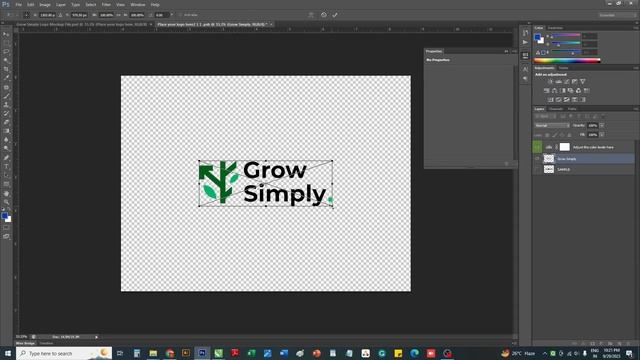Commit the transform with the checkmark
The image size is (640, 360).
(335, 15)
